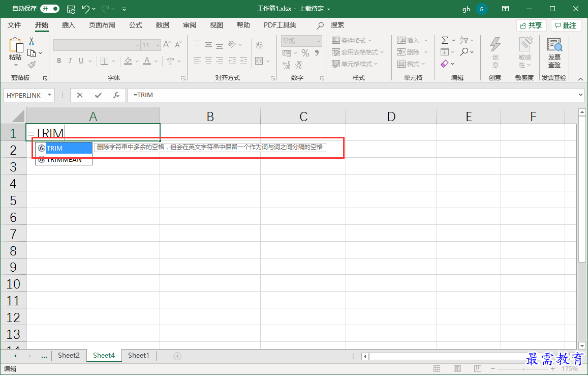588x375 pixels.
Task: Switch to the 视图 ribbon tab
Action: pos(216,25)
